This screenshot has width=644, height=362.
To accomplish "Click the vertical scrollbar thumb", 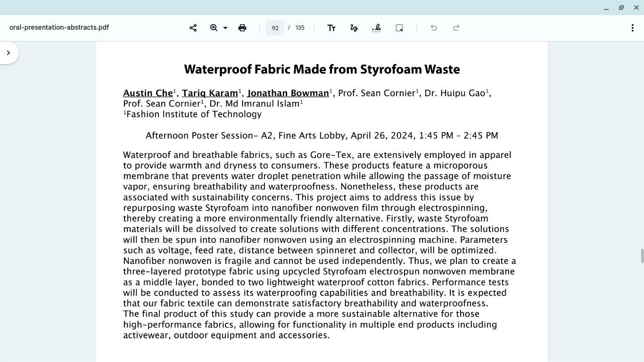I will click(x=642, y=257).
